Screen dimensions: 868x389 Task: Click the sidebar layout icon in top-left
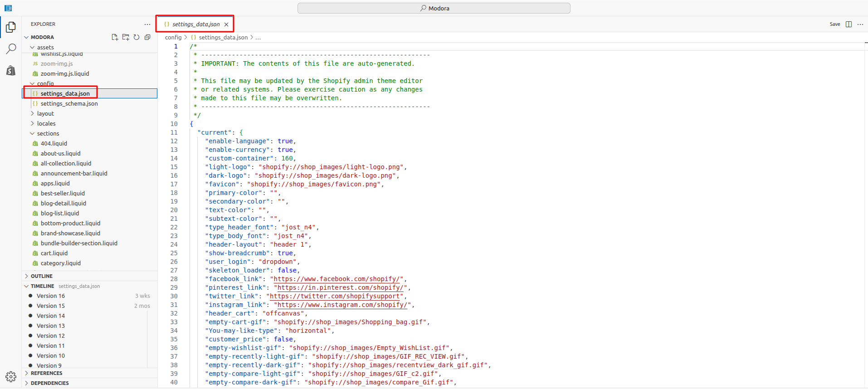point(8,8)
